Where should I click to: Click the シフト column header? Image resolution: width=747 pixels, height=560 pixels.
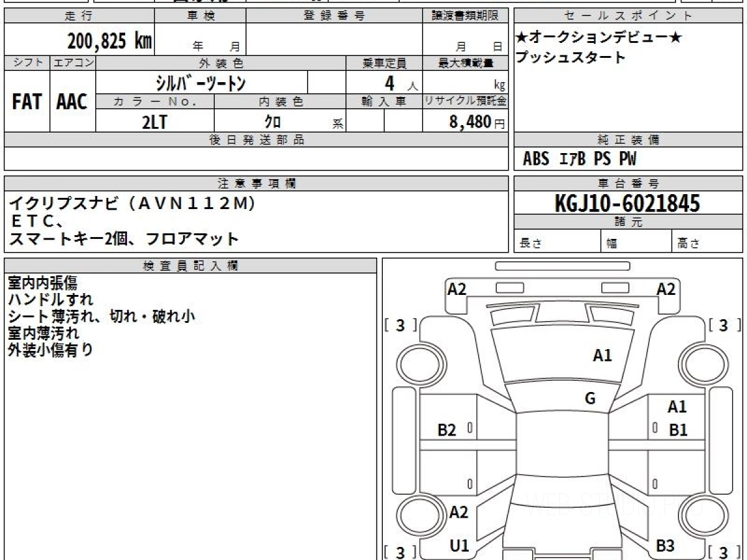[x=27, y=63]
